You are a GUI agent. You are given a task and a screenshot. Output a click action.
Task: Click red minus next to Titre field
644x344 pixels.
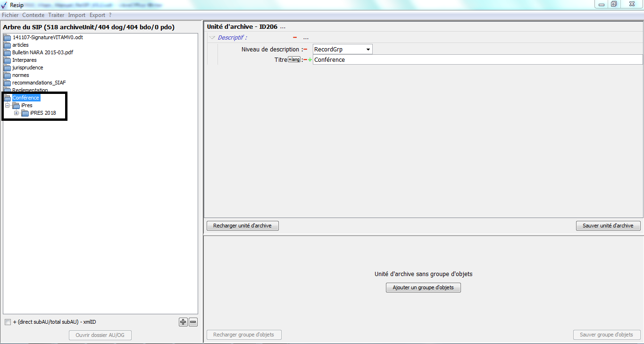pyautogui.click(x=305, y=60)
